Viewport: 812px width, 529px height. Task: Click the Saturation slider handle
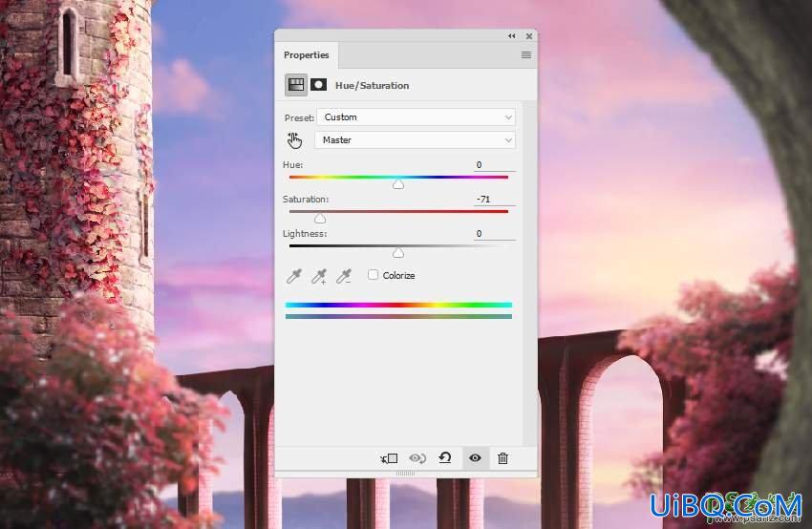[320, 219]
